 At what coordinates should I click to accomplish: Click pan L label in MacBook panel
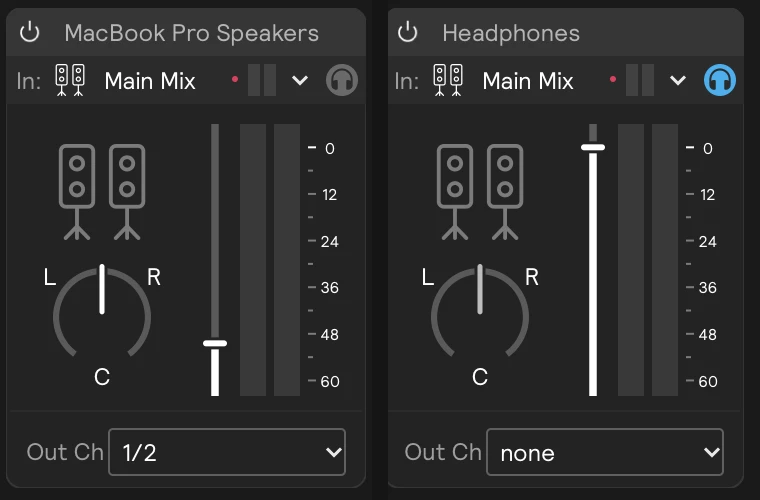(49, 278)
